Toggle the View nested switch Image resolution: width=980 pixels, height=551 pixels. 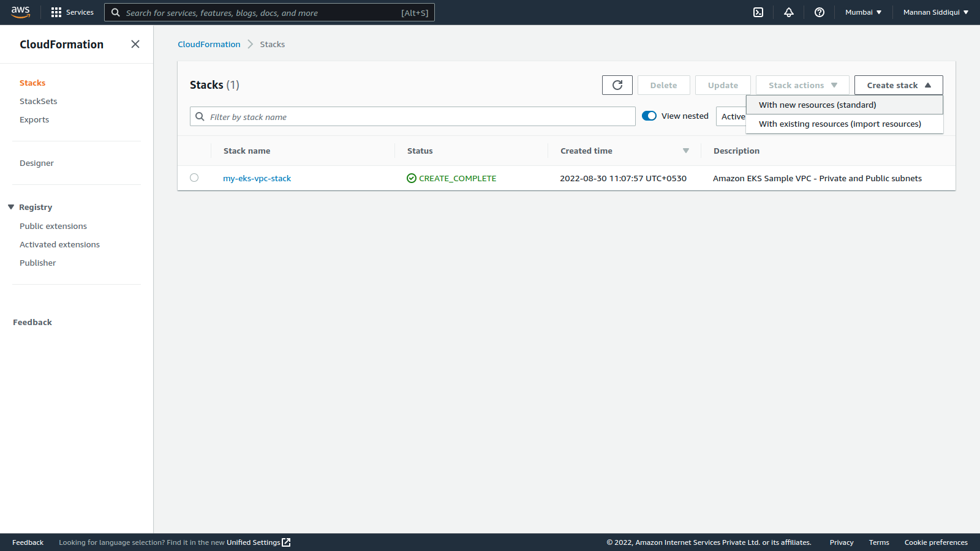[649, 116]
